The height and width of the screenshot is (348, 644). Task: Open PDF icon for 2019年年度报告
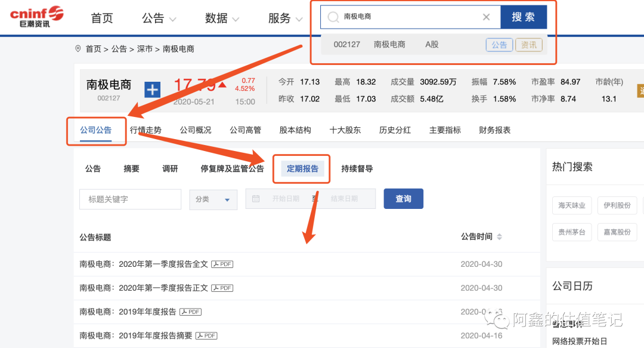tap(191, 312)
